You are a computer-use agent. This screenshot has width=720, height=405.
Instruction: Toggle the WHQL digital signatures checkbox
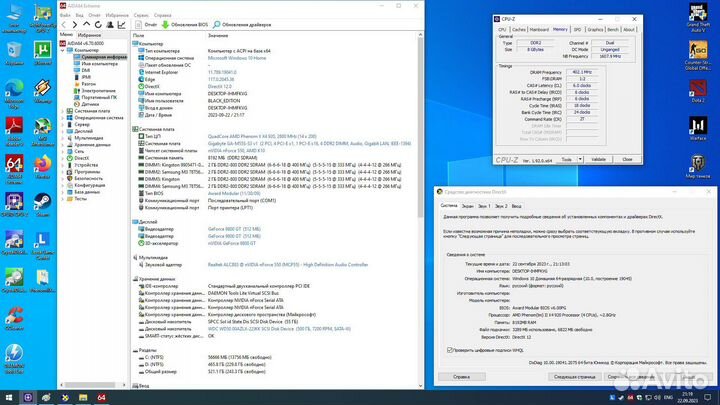(450, 350)
